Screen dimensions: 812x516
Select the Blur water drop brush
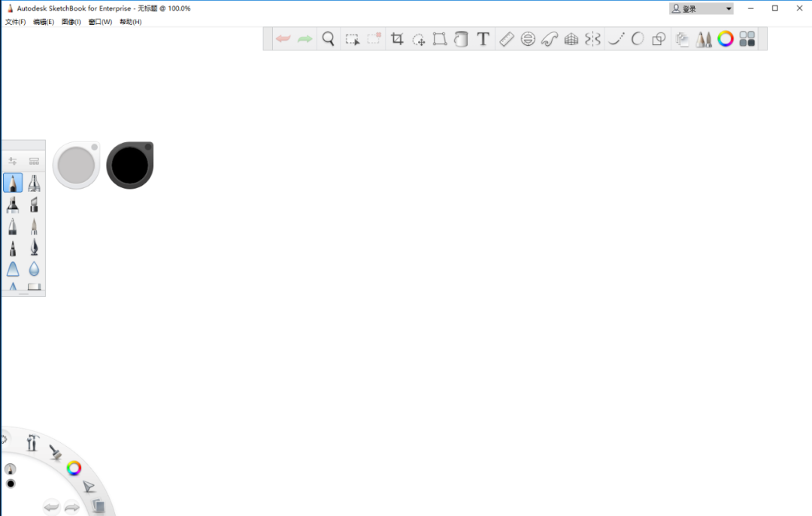pos(34,269)
